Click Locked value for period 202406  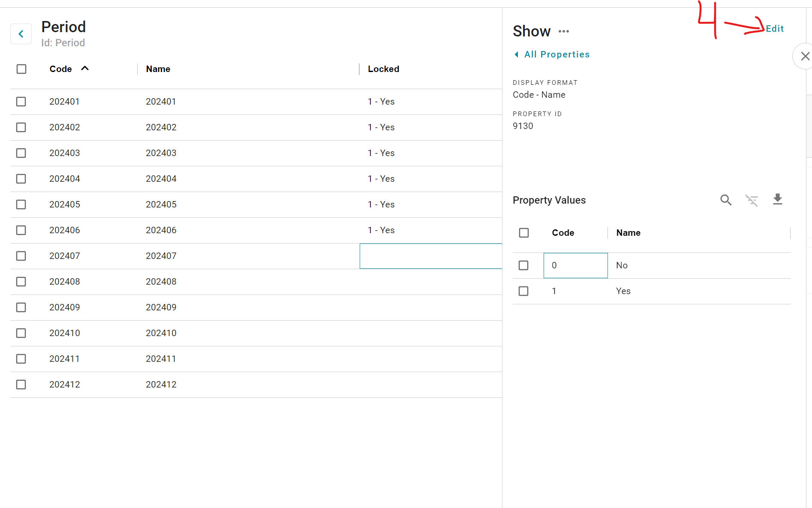(381, 230)
